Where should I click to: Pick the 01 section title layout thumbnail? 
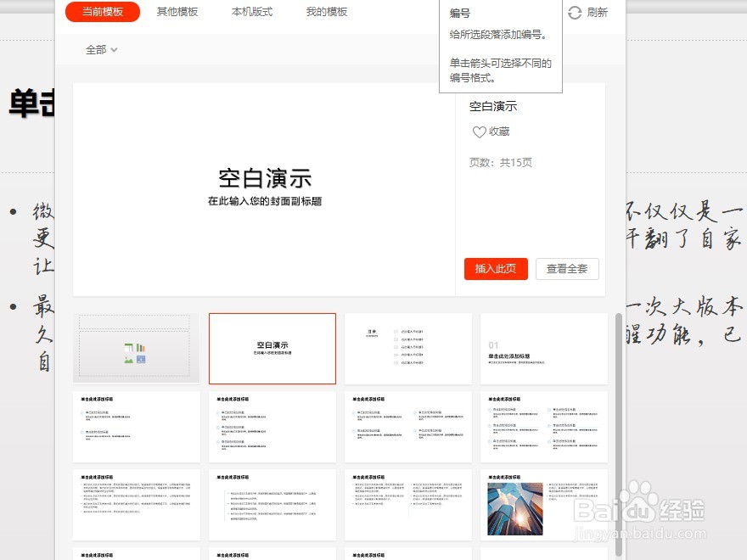point(544,349)
